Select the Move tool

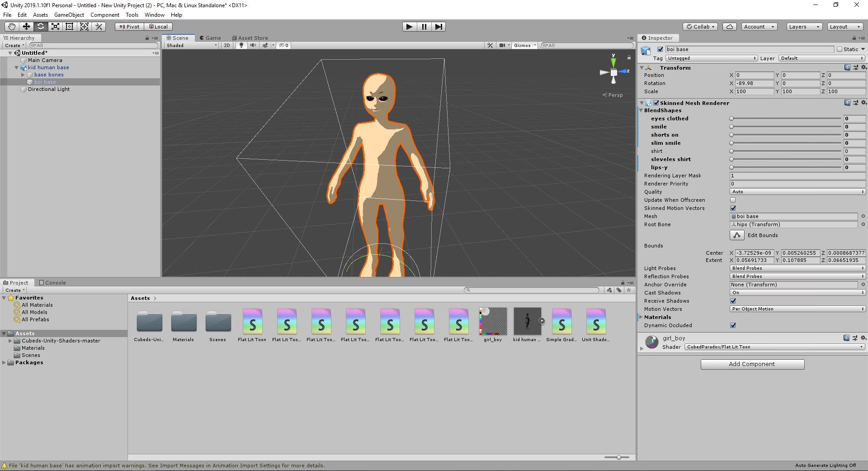[x=26, y=27]
